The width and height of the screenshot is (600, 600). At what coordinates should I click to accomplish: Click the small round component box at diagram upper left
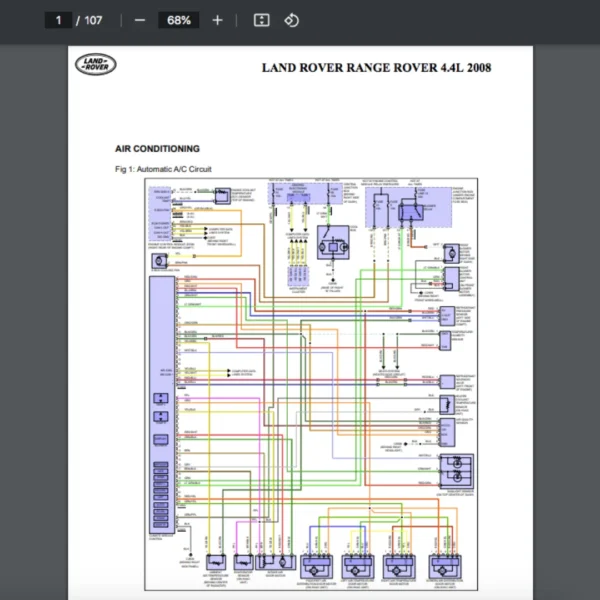pos(159,261)
